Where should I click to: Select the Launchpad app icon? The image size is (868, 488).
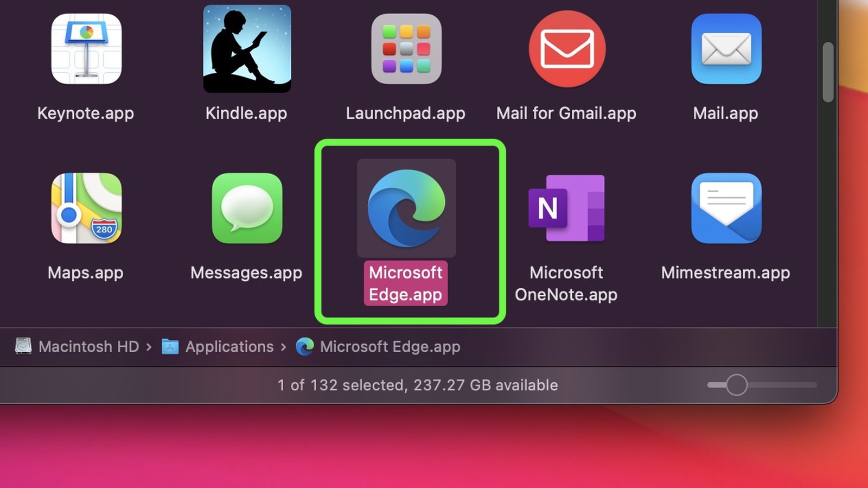tap(406, 49)
